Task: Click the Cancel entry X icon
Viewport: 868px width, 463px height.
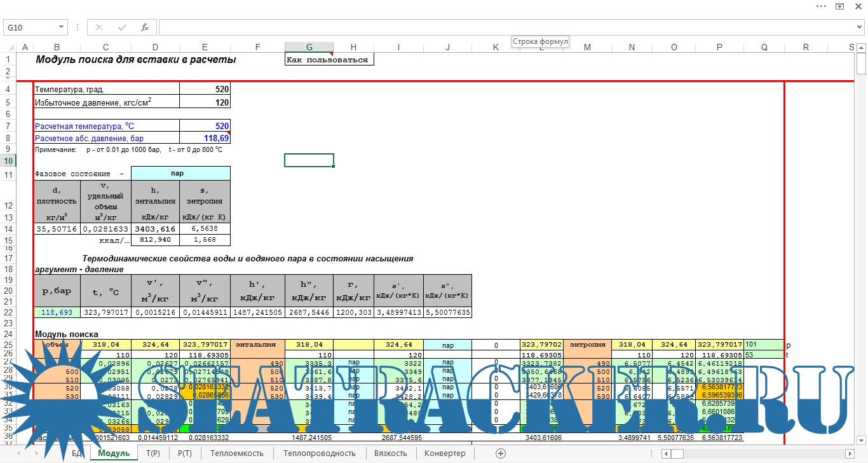Action: point(99,27)
